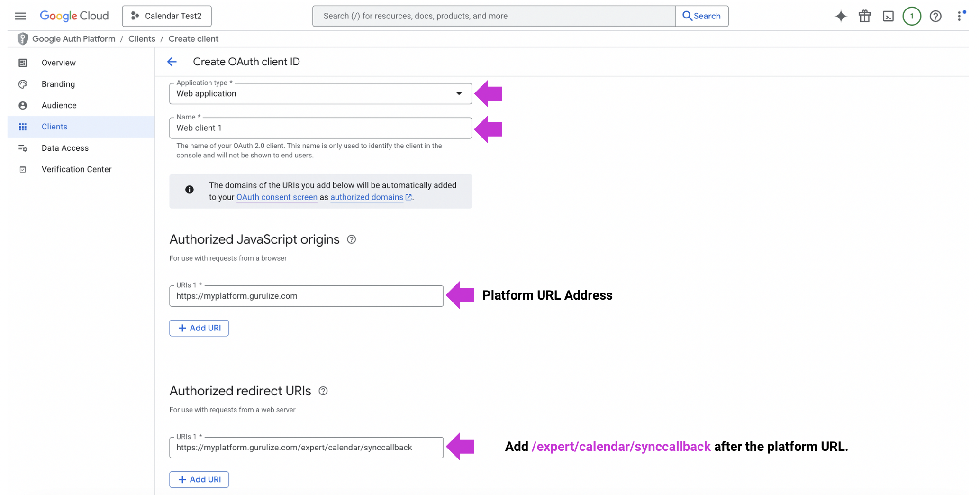This screenshot has width=980, height=495.
Task: Click the Verification Center checkbox icon
Action: pyautogui.click(x=23, y=169)
